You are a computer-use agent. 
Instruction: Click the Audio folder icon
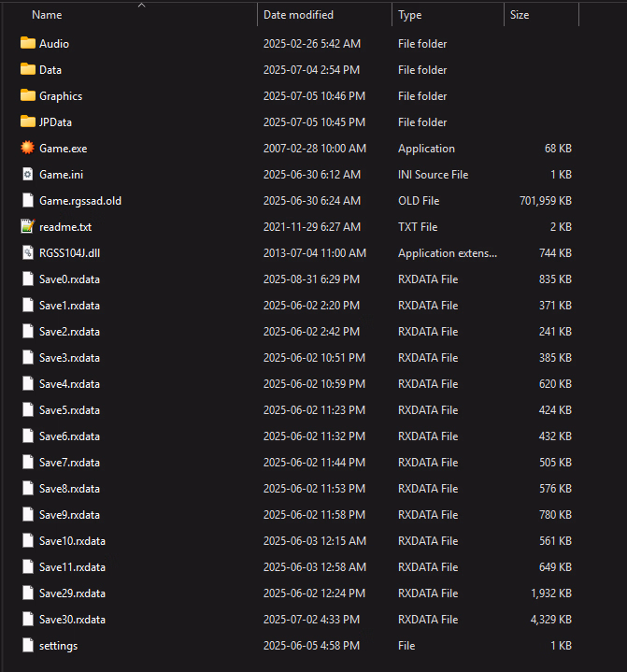(27, 44)
